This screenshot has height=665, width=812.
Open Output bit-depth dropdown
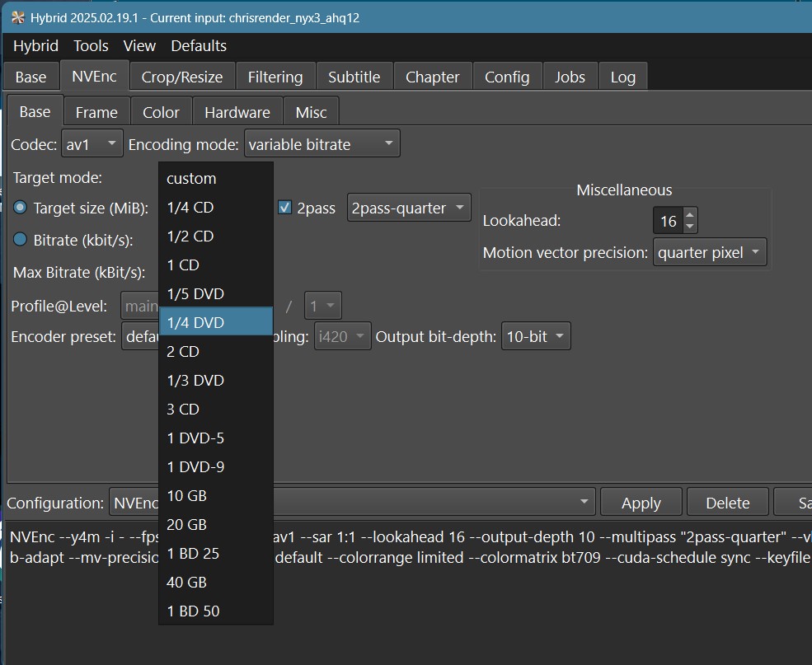(x=535, y=336)
